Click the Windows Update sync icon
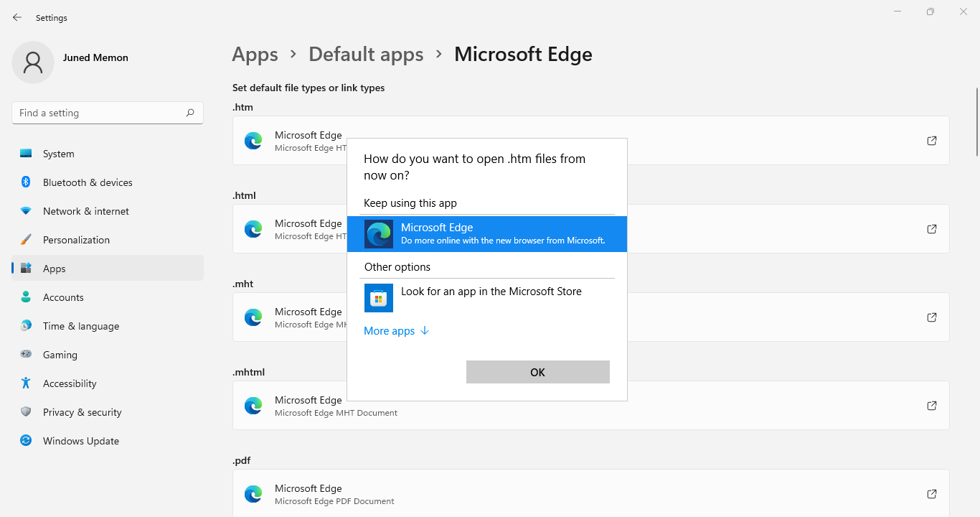Image resolution: width=980 pixels, height=517 pixels. coord(26,441)
